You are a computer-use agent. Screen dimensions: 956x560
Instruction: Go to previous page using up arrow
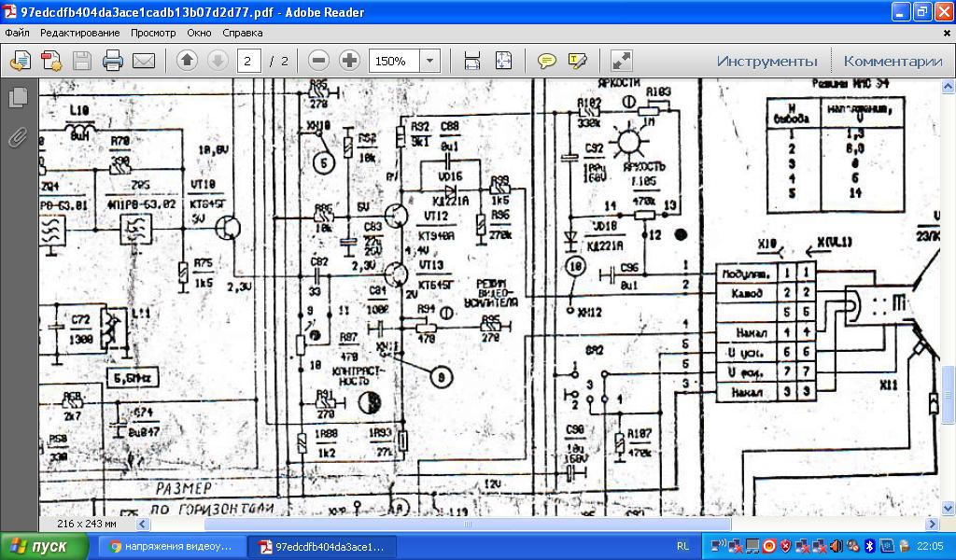tap(187, 62)
